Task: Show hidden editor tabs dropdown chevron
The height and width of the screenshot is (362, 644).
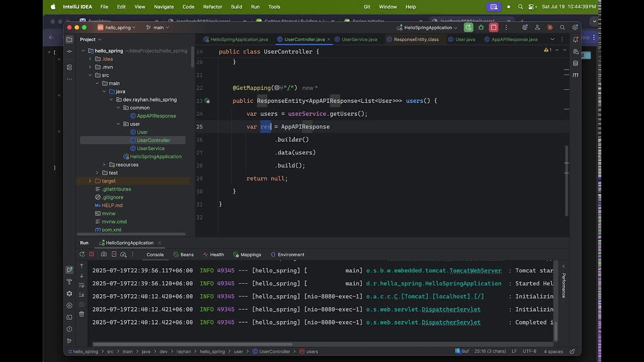Action: pyautogui.click(x=552, y=39)
